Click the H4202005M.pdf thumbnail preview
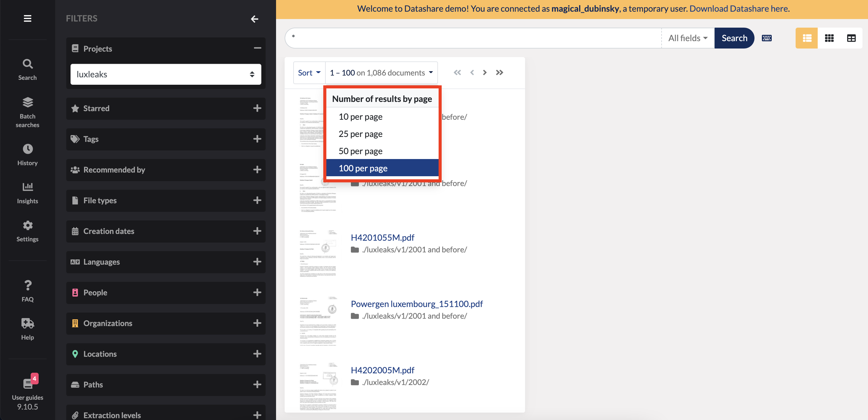868x420 pixels. [318, 386]
